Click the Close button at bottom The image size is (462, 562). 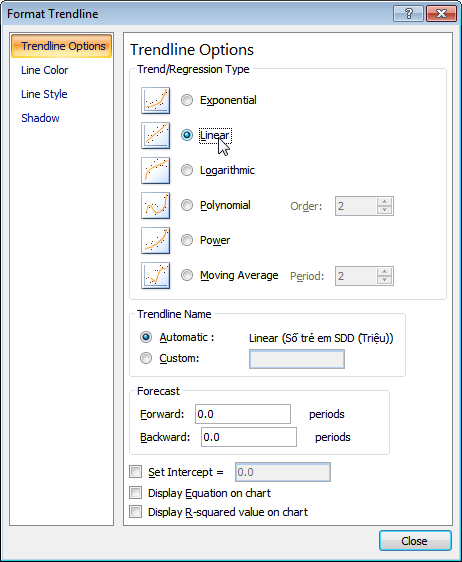click(415, 541)
